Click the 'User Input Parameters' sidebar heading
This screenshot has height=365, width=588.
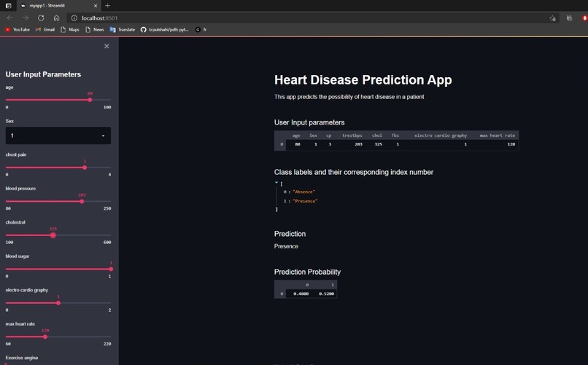pyautogui.click(x=43, y=74)
